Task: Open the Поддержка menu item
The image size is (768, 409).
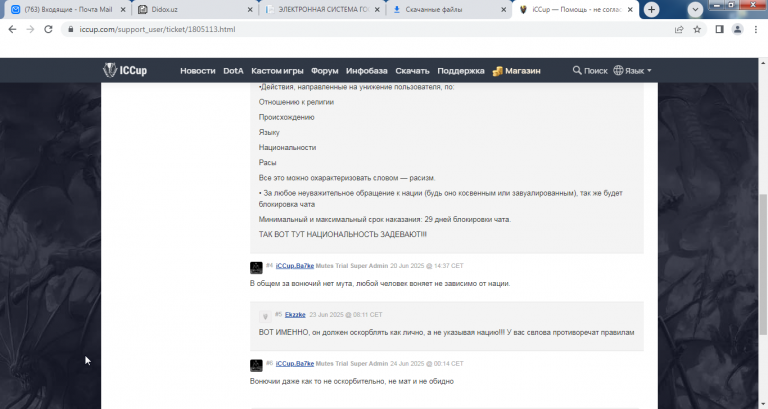Action: tap(461, 71)
